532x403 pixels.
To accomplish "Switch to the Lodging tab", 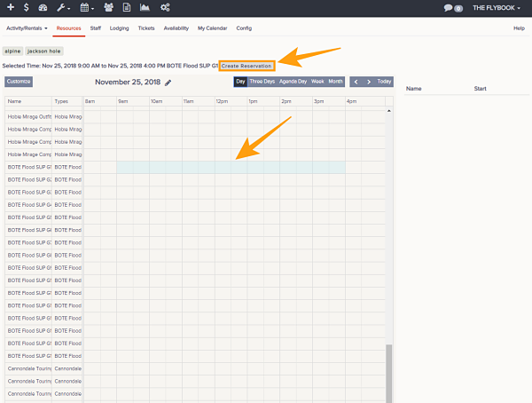I will pyautogui.click(x=119, y=28).
